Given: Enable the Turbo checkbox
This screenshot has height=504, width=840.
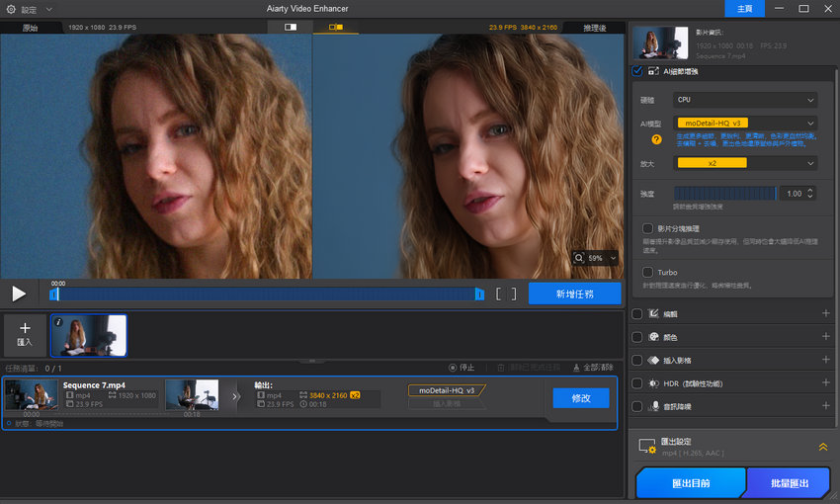Looking at the screenshot, I should (647, 272).
